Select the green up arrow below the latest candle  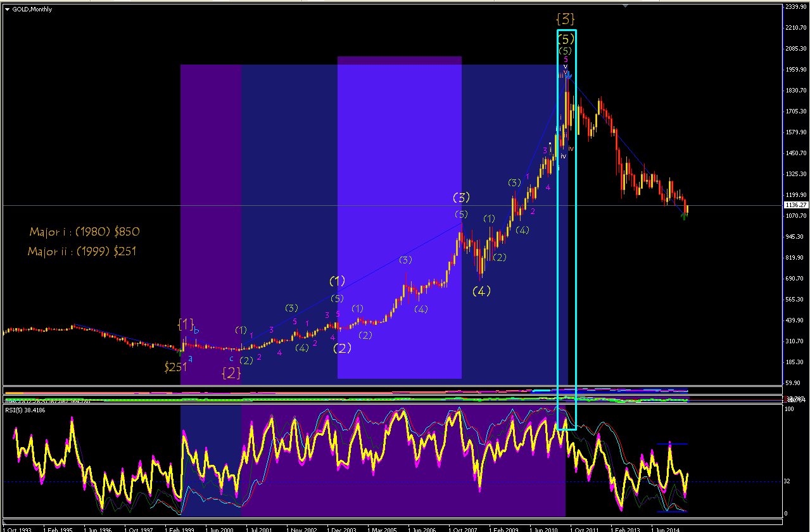(x=683, y=217)
